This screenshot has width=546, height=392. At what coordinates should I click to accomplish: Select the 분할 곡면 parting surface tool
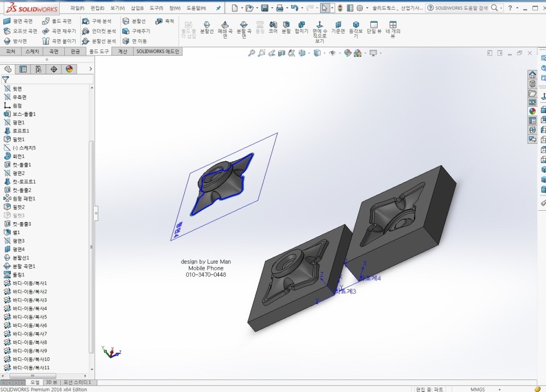[243, 30]
